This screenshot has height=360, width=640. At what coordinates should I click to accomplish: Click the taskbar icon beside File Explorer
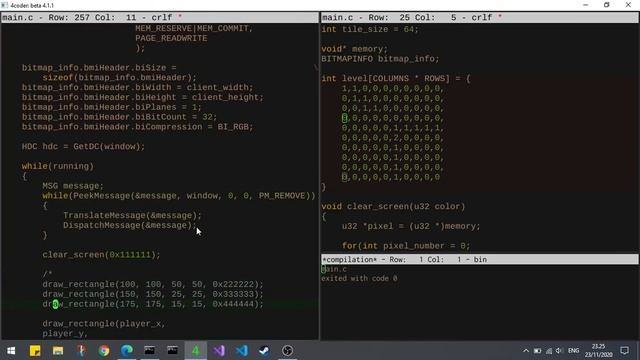tap(81, 351)
